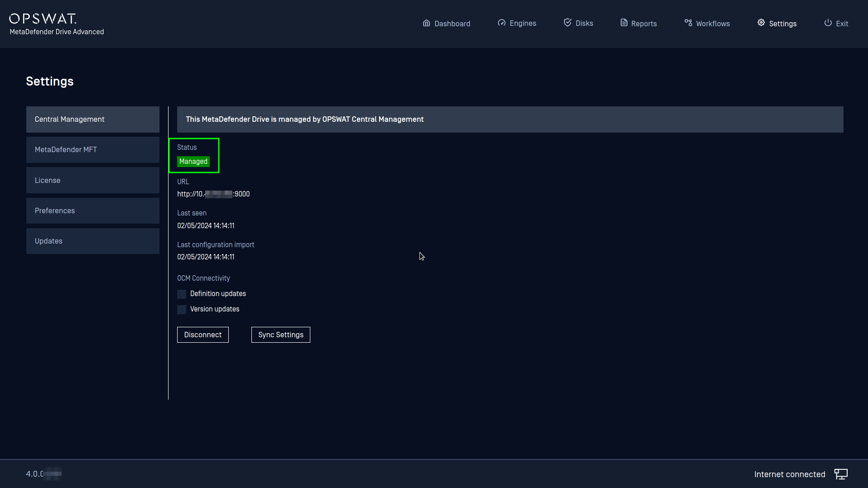
Task: Select the Central Management settings tab
Action: (93, 120)
